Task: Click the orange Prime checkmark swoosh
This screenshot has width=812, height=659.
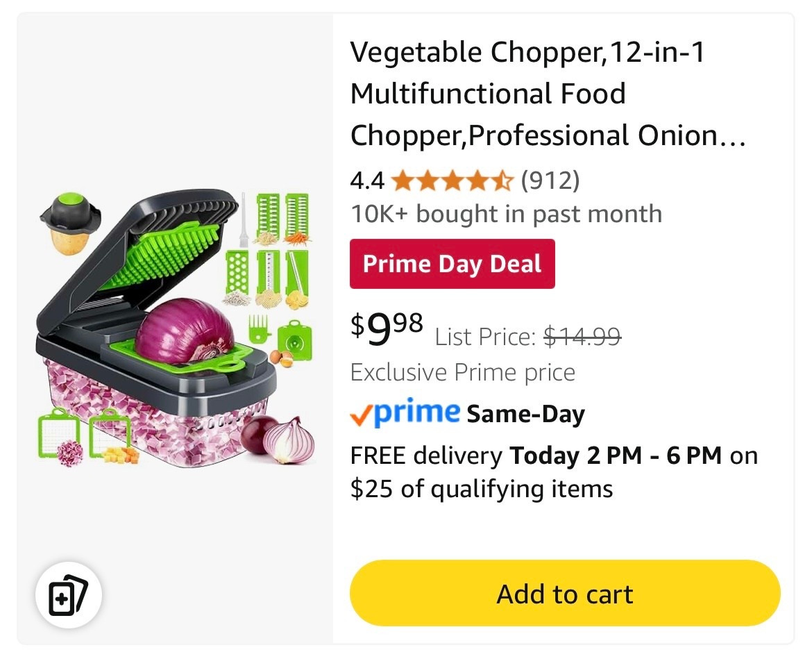Action: 361,413
